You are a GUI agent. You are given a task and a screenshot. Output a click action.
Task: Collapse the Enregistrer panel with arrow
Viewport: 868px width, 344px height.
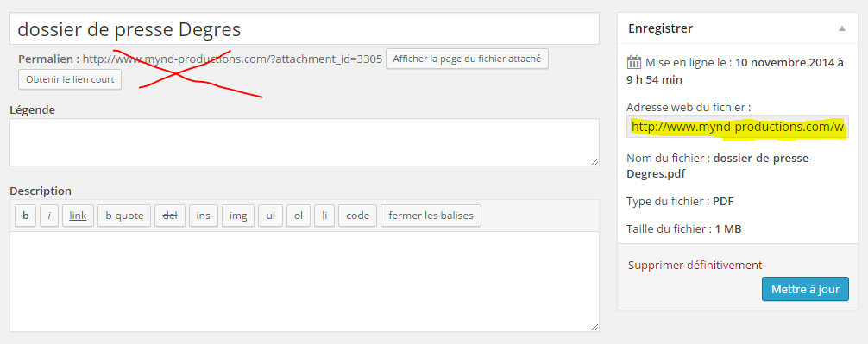click(x=842, y=28)
